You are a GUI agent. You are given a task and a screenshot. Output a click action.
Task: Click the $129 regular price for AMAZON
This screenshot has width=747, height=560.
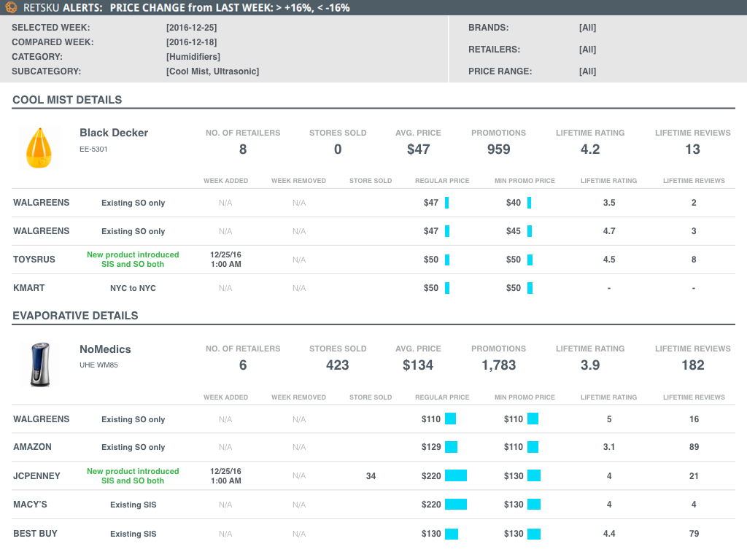431,447
